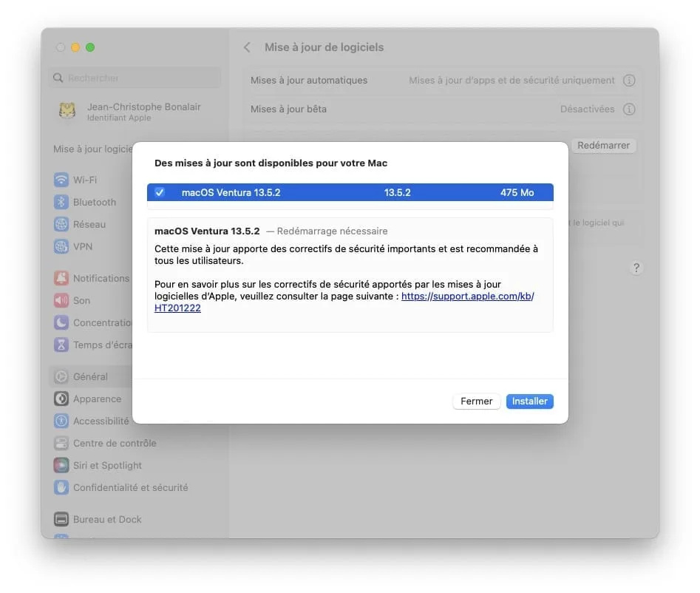The height and width of the screenshot is (593, 700).
Task: Click the Apparence settings icon
Action: pyautogui.click(x=61, y=399)
